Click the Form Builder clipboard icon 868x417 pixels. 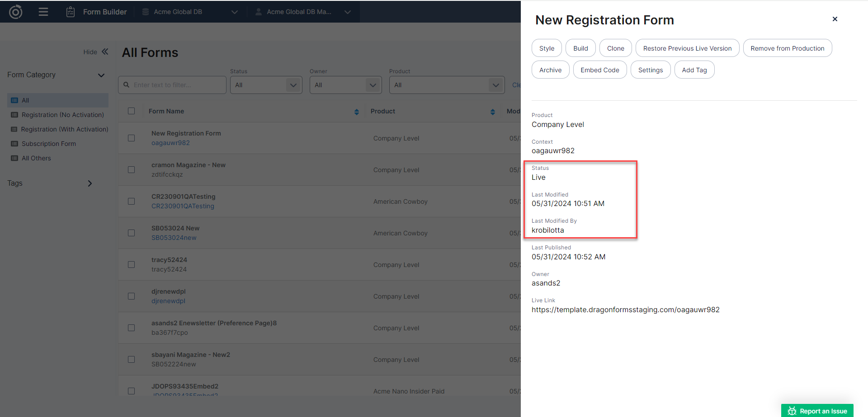click(71, 12)
